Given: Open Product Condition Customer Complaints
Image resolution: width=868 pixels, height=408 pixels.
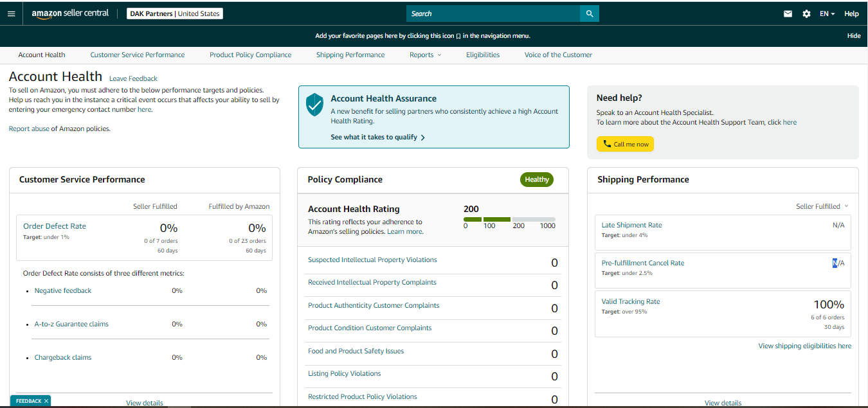Looking at the screenshot, I should 370,328.
